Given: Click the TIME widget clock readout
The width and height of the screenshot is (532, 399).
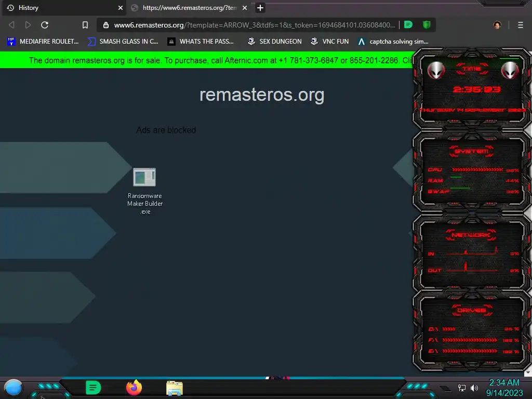Looking at the screenshot, I should click(476, 89).
